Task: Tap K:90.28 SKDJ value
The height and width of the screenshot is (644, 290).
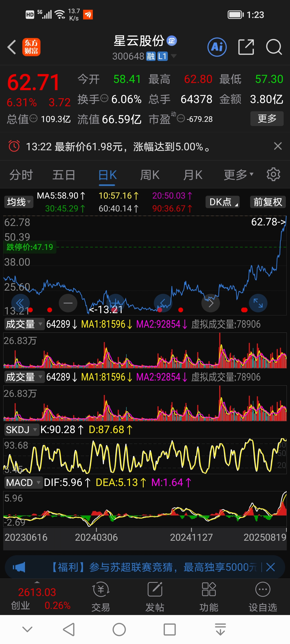Action: coord(62,430)
